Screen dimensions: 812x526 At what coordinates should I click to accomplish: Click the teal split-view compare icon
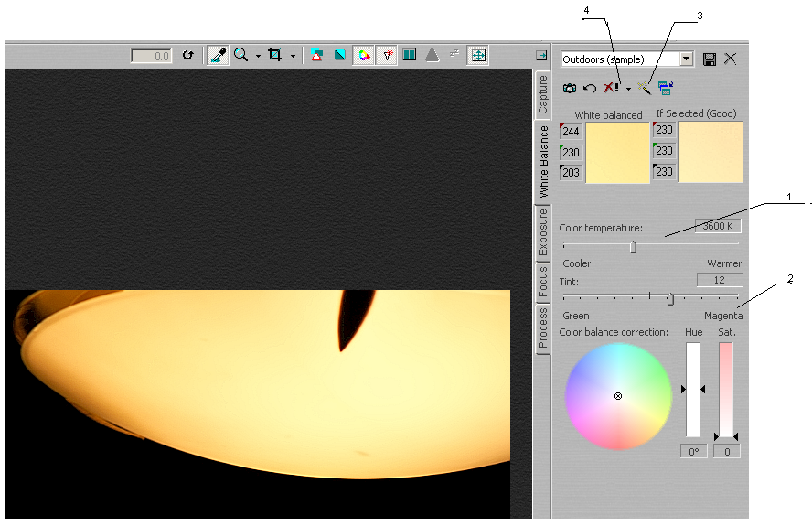coord(409,54)
